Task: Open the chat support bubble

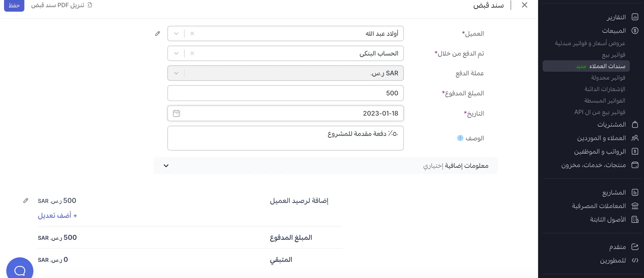Action: tap(19, 270)
